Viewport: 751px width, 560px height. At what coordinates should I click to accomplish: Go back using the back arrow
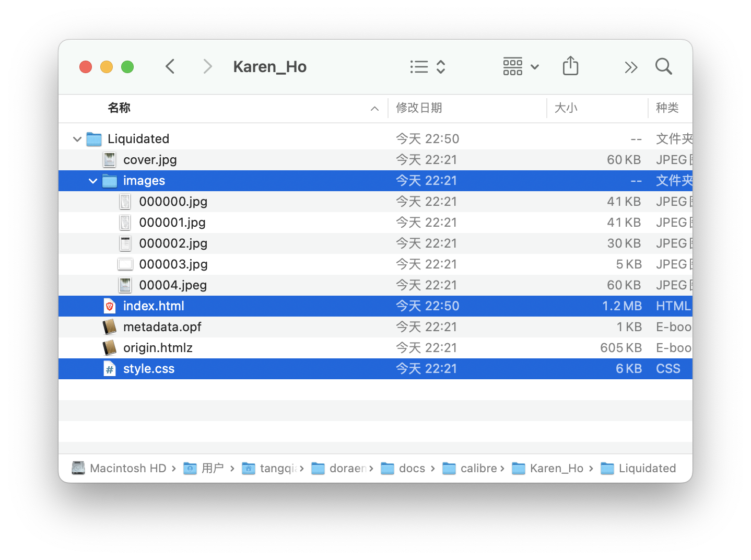(170, 66)
